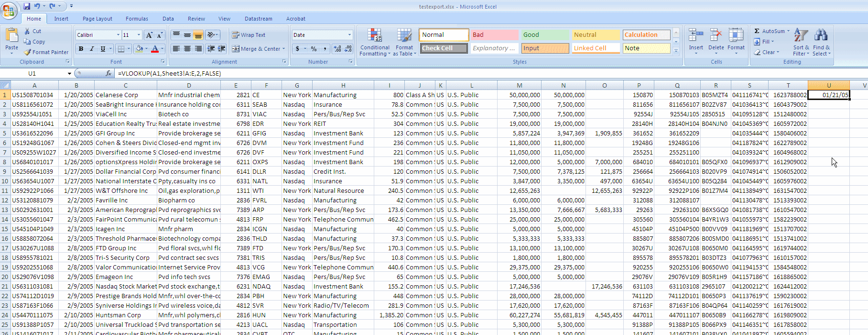This screenshot has width=868, height=335.
Task: Toggle Middle Align for the cell
Action: (x=187, y=35)
